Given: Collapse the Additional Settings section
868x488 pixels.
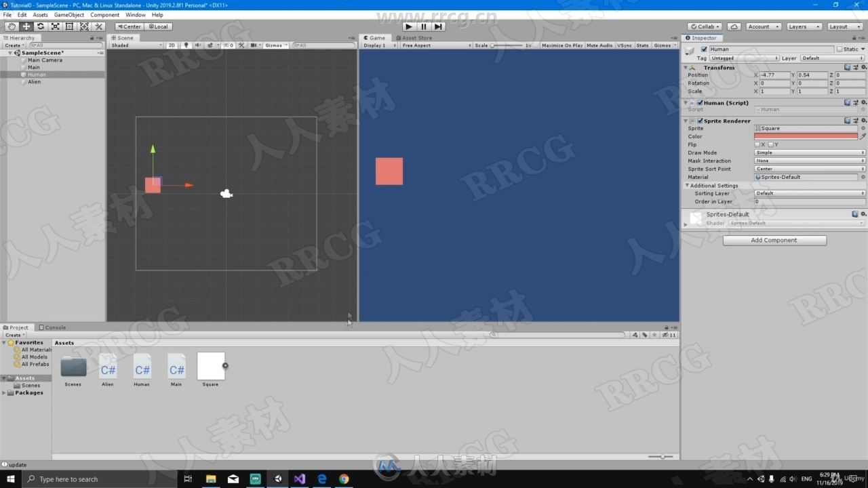Looking at the screenshot, I should 687,186.
